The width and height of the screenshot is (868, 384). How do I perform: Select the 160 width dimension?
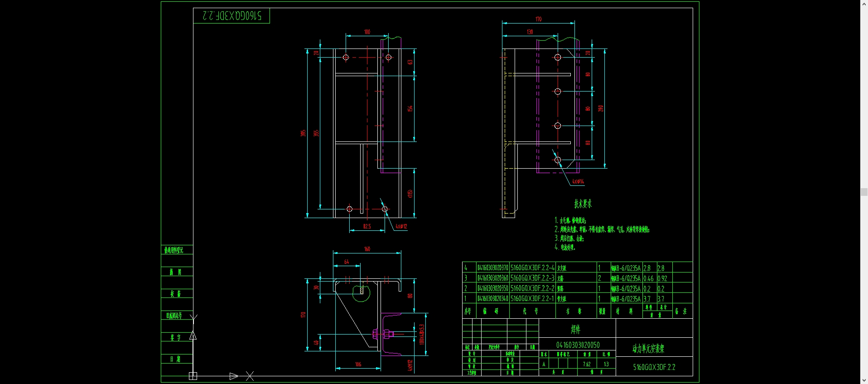coord(367,249)
